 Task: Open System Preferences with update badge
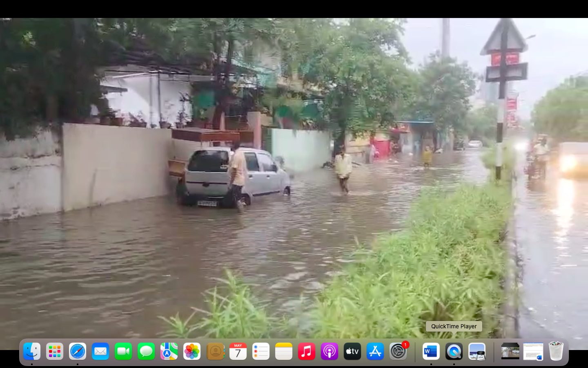point(398,351)
